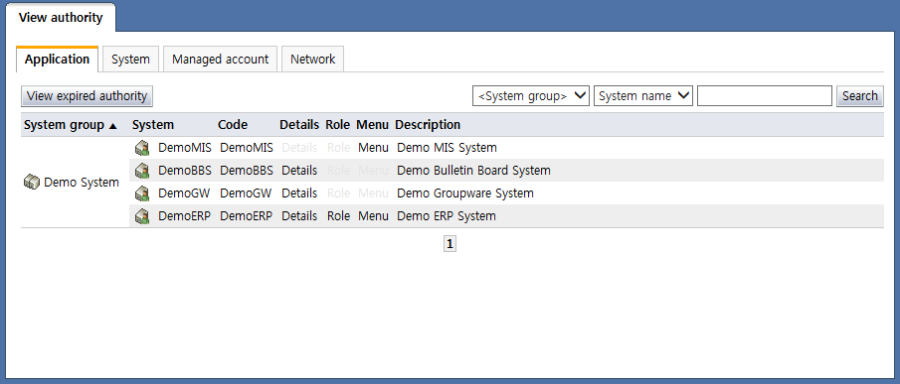Click the Search button
Screen dimensions: 900x384
(860, 96)
